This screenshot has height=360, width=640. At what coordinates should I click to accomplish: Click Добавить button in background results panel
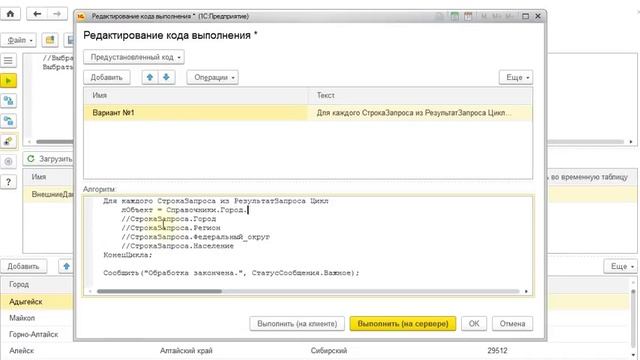click(x=23, y=267)
